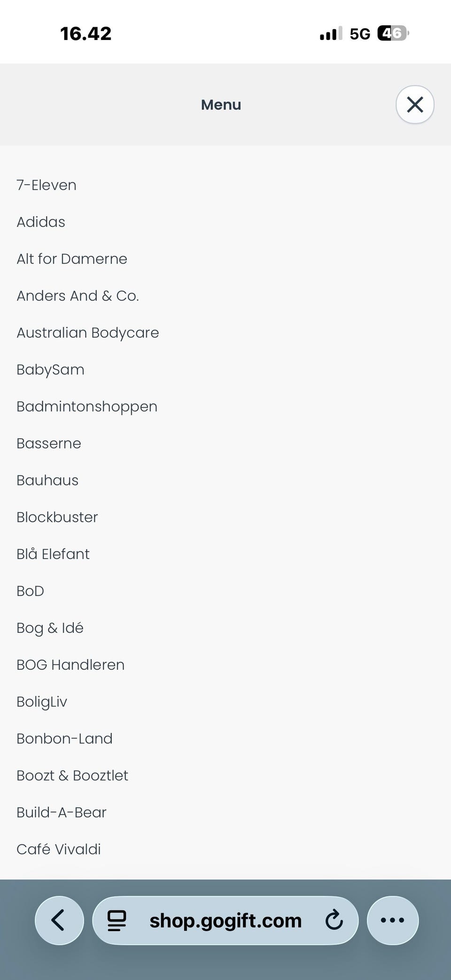Open Australian Bodycare brand

[88, 333]
